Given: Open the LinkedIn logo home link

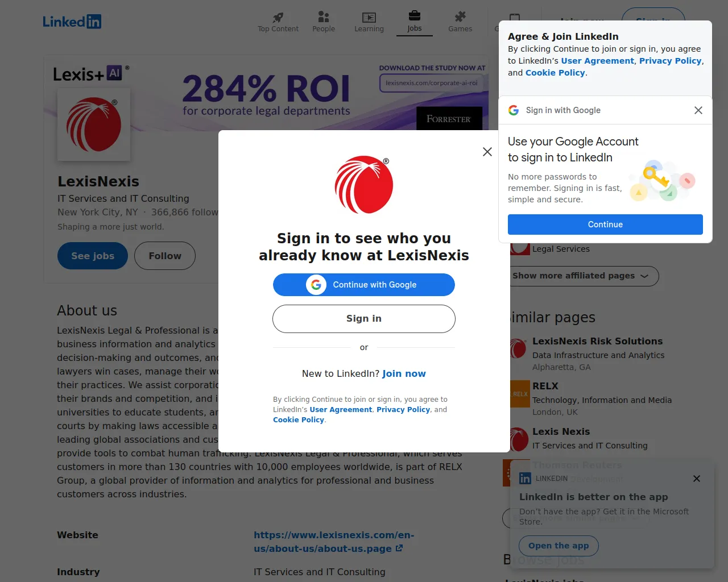Looking at the screenshot, I should click(x=72, y=22).
